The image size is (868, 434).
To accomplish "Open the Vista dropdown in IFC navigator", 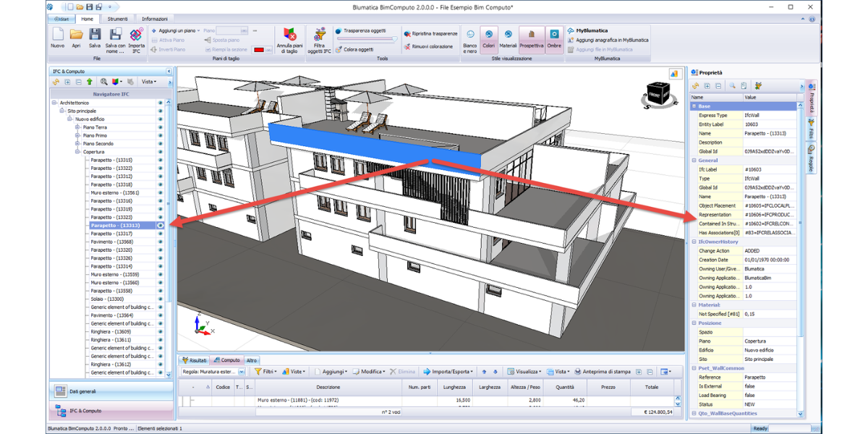I will pyautogui.click(x=150, y=82).
